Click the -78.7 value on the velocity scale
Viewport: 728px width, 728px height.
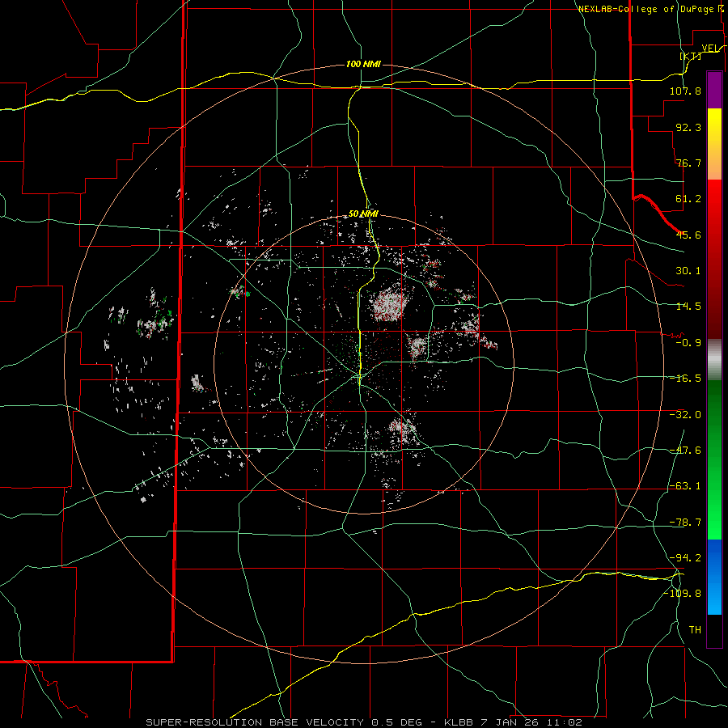685,523
